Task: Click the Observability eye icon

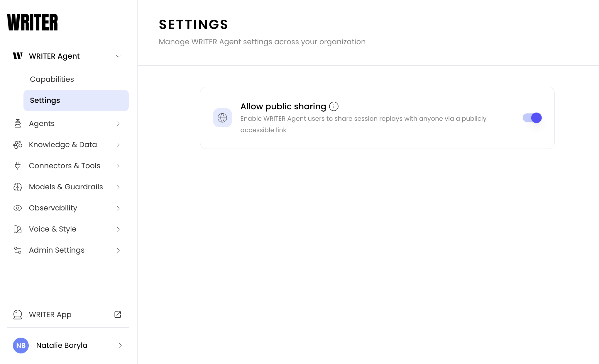Action: [18, 208]
